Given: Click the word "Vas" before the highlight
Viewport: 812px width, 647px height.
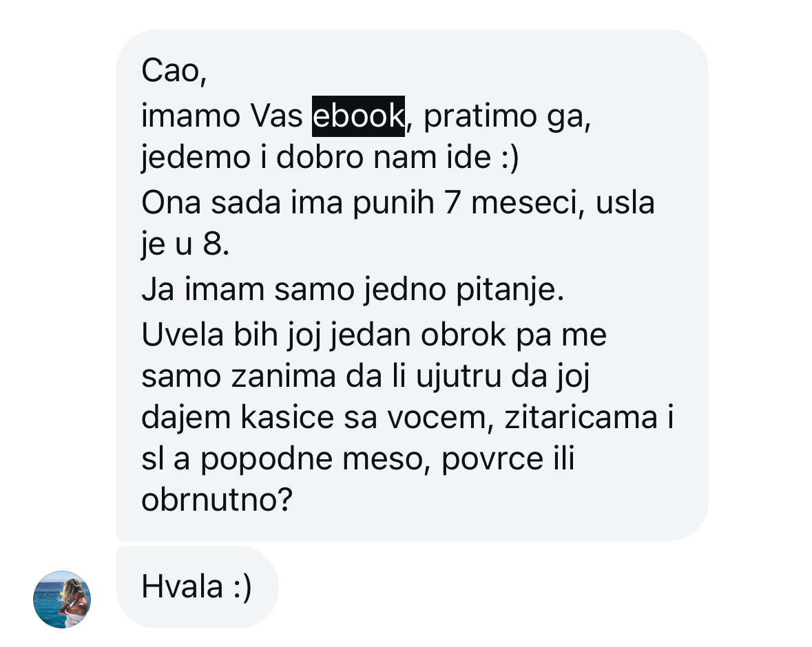Looking at the screenshot, I should (275, 116).
